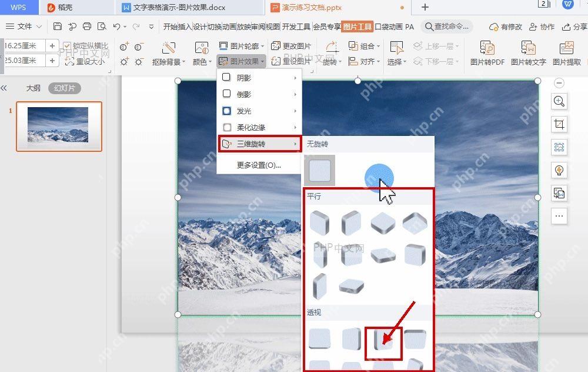Switch to 文字表格演示-图片效果.docx tab

tap(189, 7)
